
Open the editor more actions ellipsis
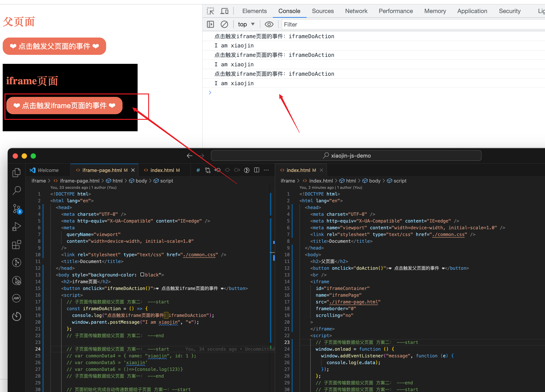pos(266,170)
